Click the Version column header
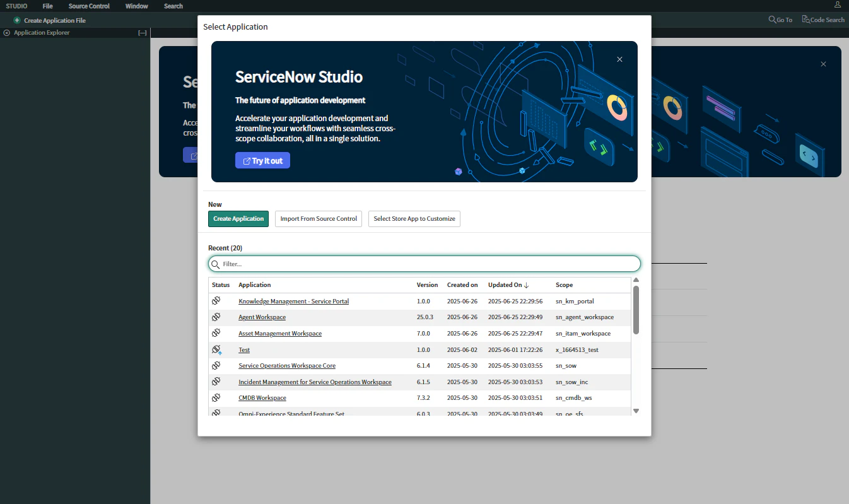This screenshot has width=849, height=504. point(427,285)
